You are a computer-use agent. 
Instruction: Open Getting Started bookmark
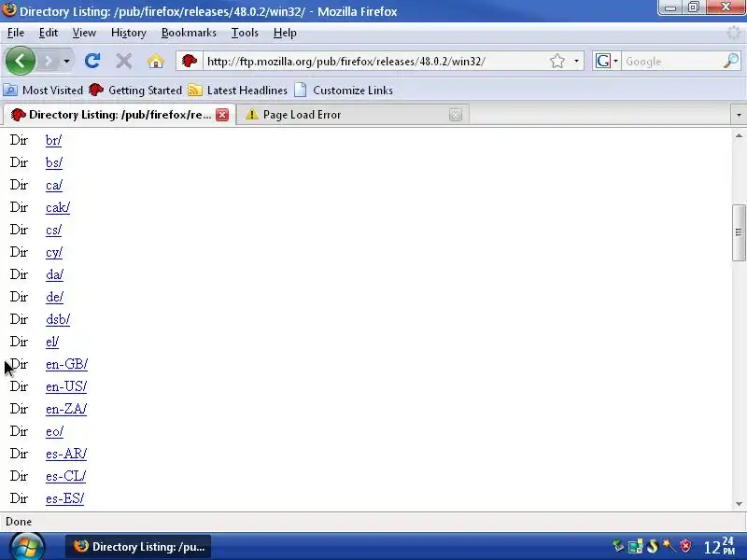(135, 90)
